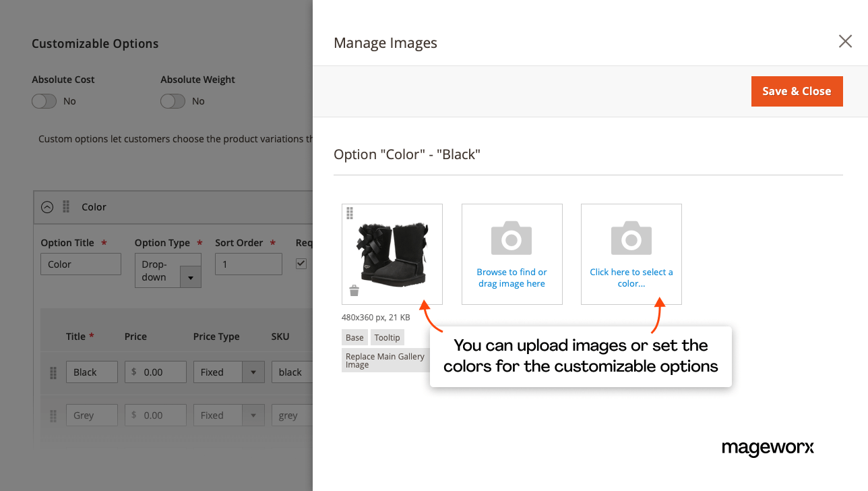Open the Option Type drop-down
Image resolution: width=868 pixels, height=491 pixels.
(x=190, y=277)
